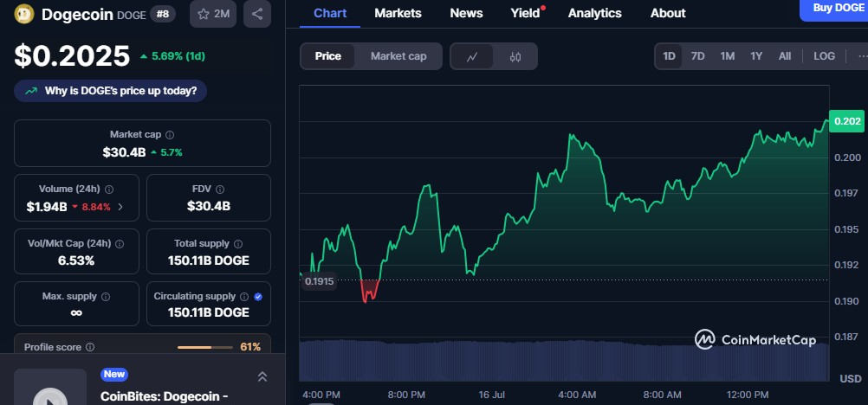Screen dimensions: 868x405
Task: Show info tooltip for Total supply
Action: (238, 243)
